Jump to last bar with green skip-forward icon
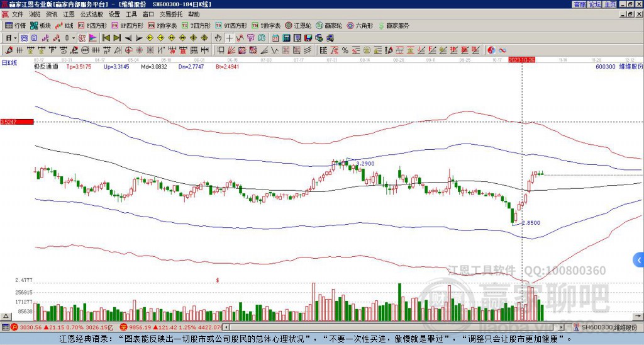Screen dimensions: 644x345 coord(117,38)
